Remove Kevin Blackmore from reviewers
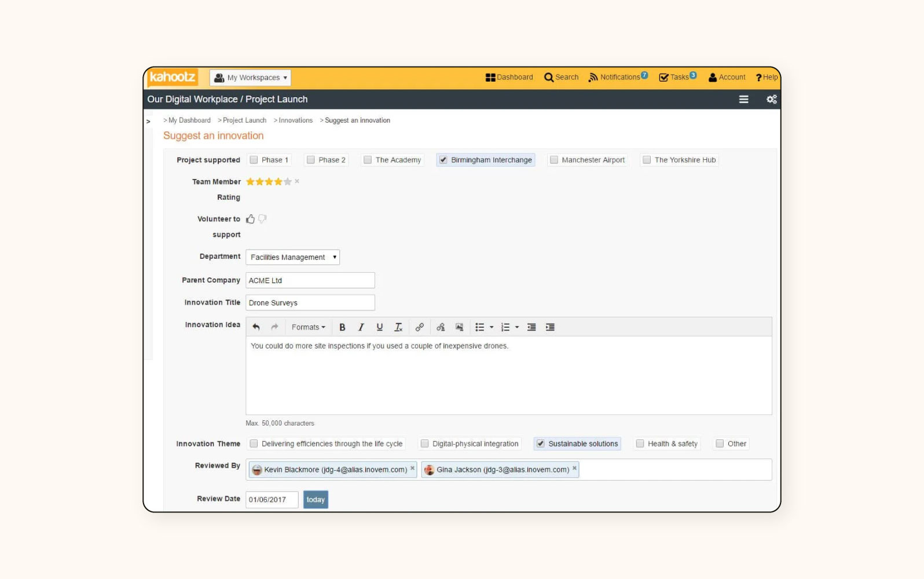 412,468
